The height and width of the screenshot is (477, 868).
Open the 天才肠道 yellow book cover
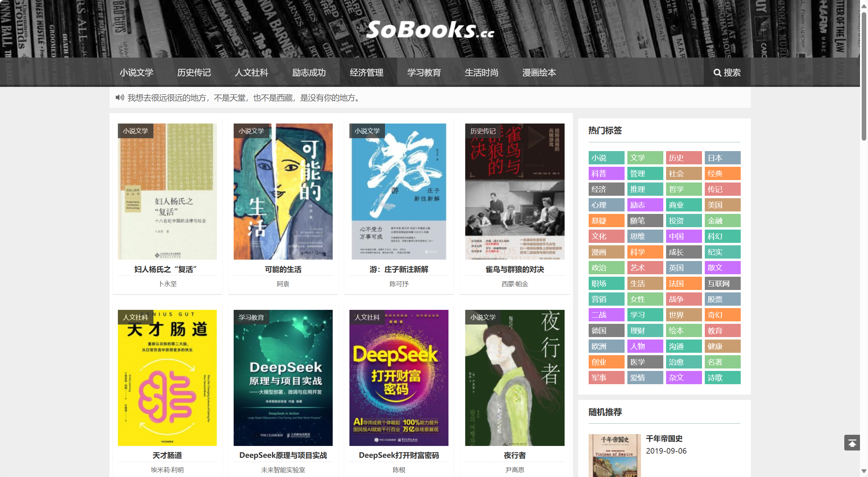click(x=167, y=378)
